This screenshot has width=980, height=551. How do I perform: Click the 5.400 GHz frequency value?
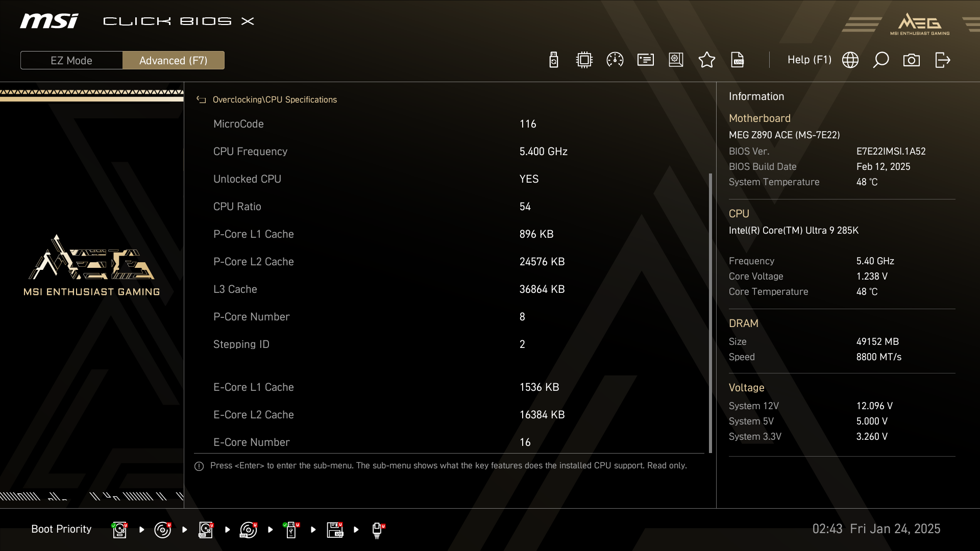pyautogui.click(x=543, y=152)
